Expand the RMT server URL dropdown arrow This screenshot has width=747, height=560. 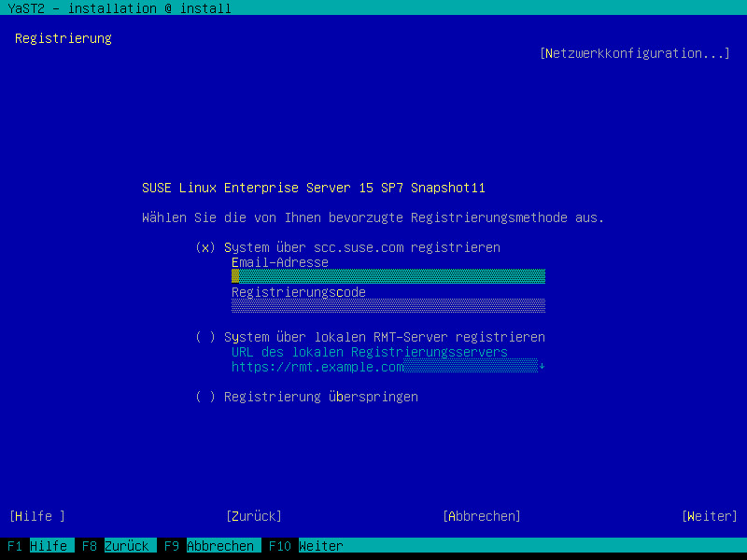pos(542,367)
